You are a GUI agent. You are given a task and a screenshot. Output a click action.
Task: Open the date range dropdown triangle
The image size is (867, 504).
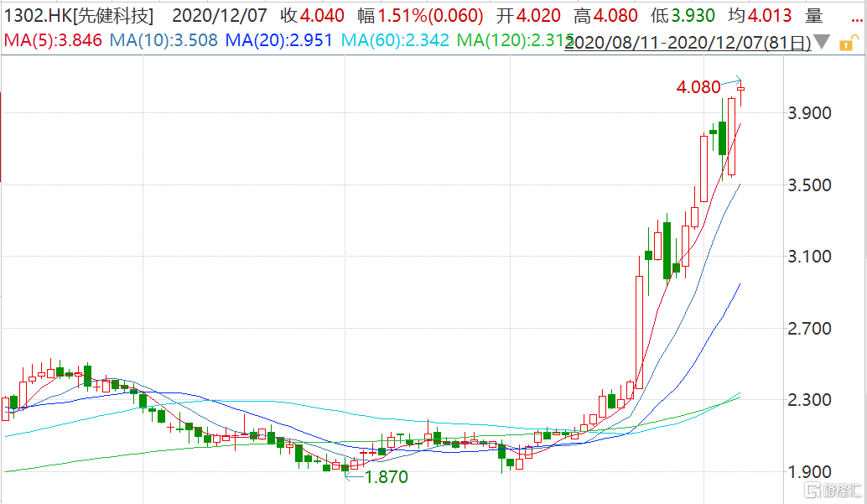[x=822, y=43]
